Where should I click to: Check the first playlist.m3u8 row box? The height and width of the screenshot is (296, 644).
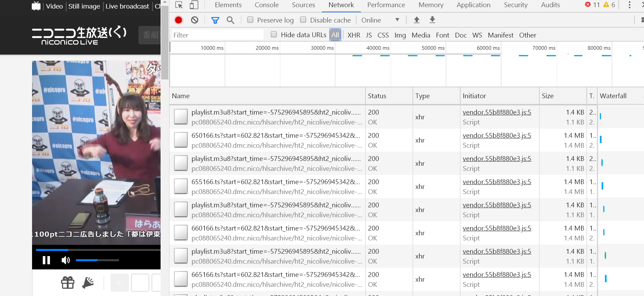tap(181, 117)
